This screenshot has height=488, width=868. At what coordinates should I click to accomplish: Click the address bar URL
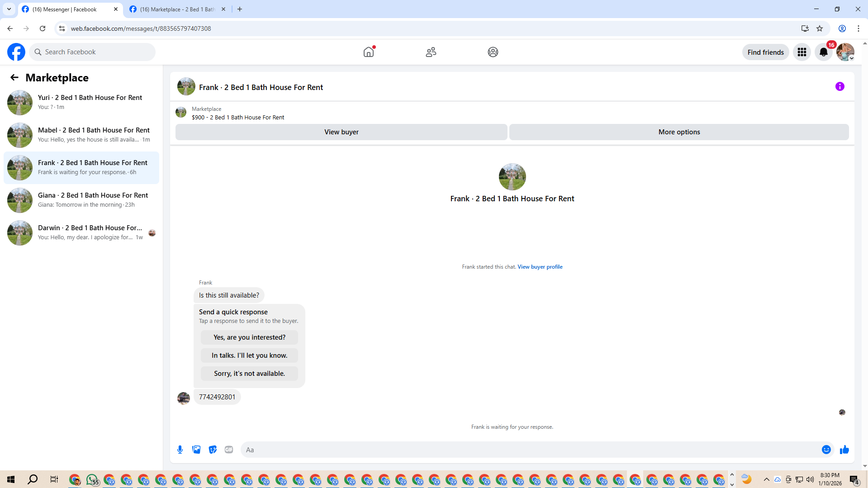click(141, 28)
